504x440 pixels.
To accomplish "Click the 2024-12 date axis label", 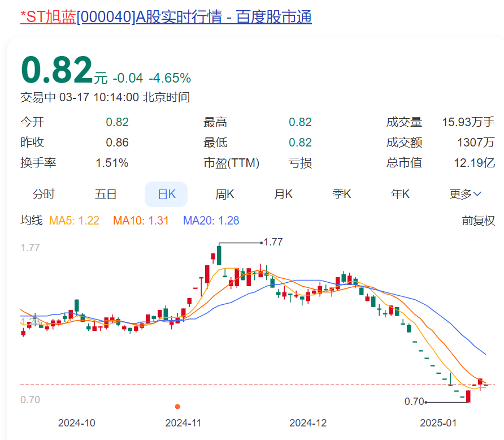I will tap(307, 422).
